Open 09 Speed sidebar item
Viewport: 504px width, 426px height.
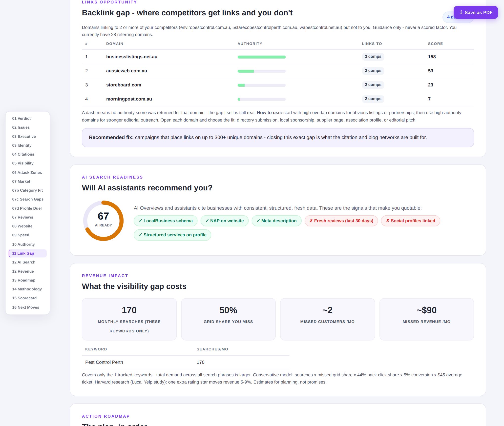click(x=21, y=235)
